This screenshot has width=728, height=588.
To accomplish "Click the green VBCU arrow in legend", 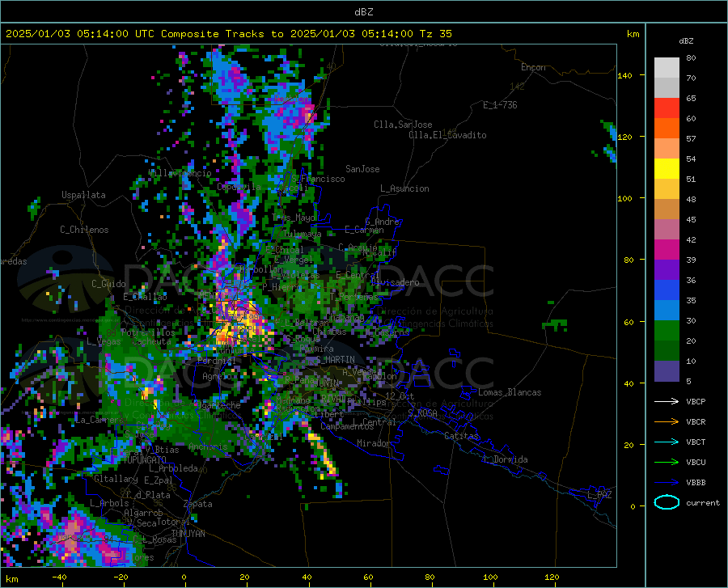I will [667, 462].
